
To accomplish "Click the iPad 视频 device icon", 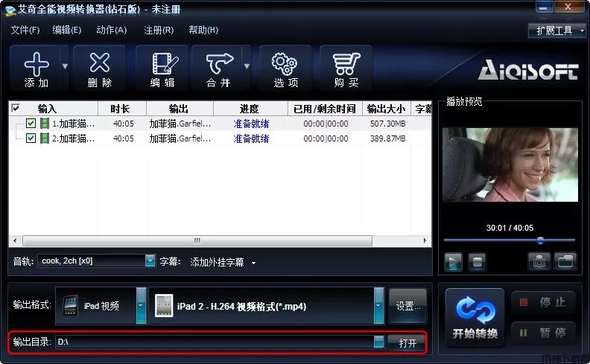I will [70, 305].
